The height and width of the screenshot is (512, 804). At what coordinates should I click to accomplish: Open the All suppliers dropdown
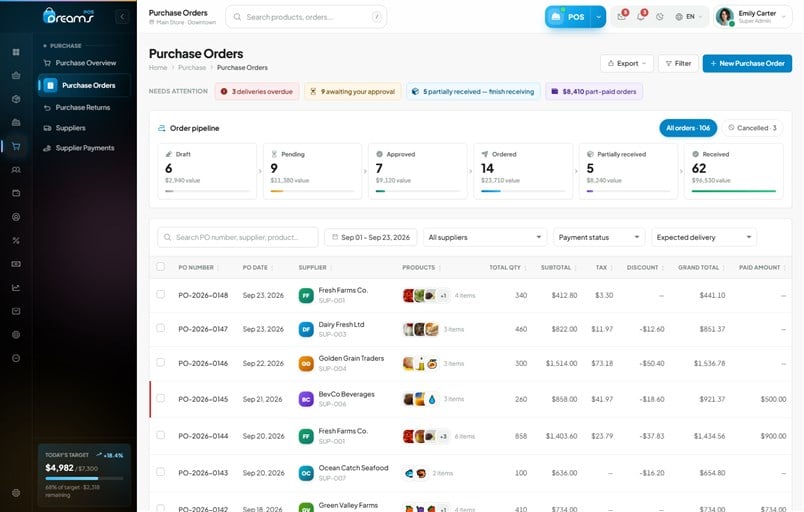[x=485, y=237]
